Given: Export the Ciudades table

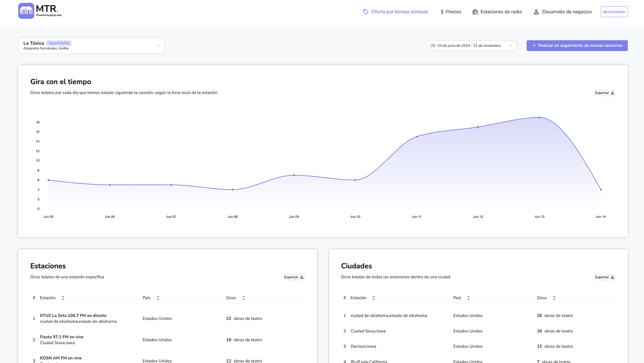Looking at the screenshot, I should coord(605,277).
